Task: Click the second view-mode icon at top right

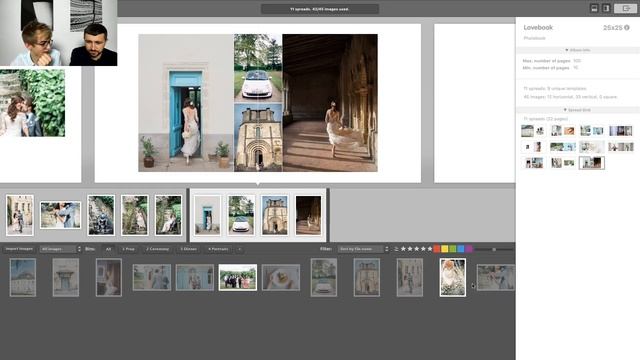Action: [x=606, y=8]
